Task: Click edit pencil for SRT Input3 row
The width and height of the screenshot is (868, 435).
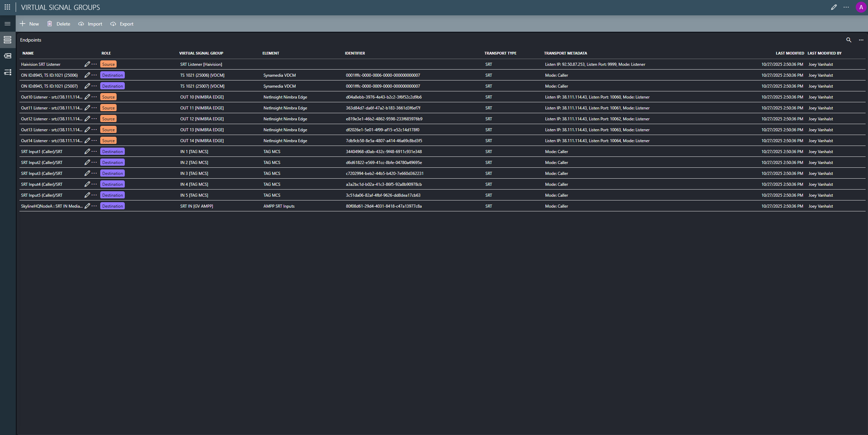Action: pyautogui.click(x=87, y=173)
